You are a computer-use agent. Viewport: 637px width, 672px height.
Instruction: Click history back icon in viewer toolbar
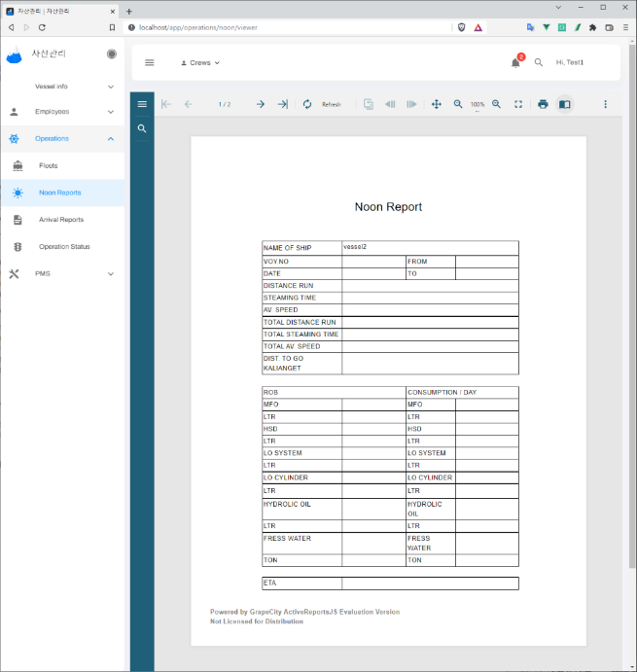[x=390, y=104]
